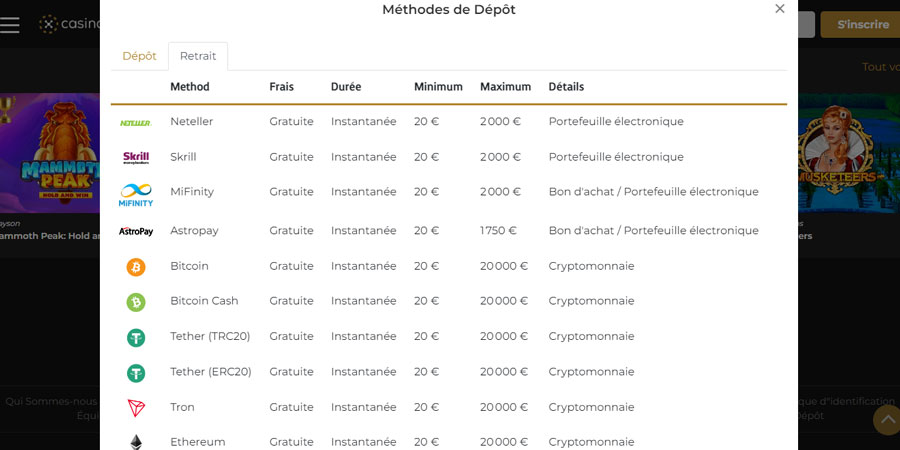Click the AstroPay logo icon
Viewport: 900px width, 450px height.
click(x=136, y=231)
